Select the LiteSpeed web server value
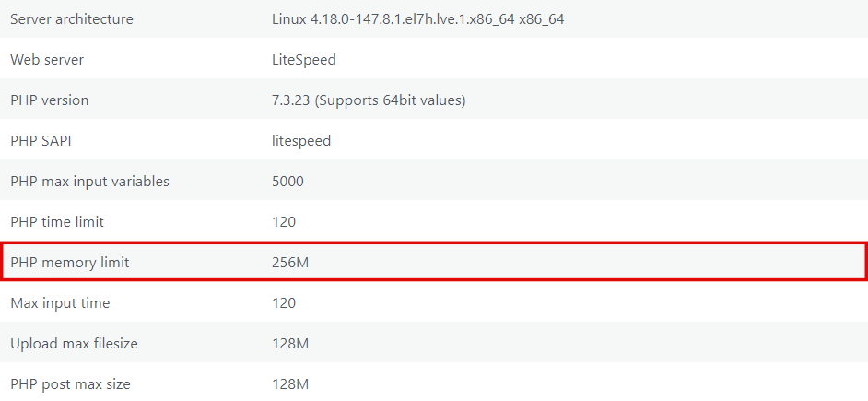Image resolution: width=868 pixels, height=401 pixels. tap(303, 60)
